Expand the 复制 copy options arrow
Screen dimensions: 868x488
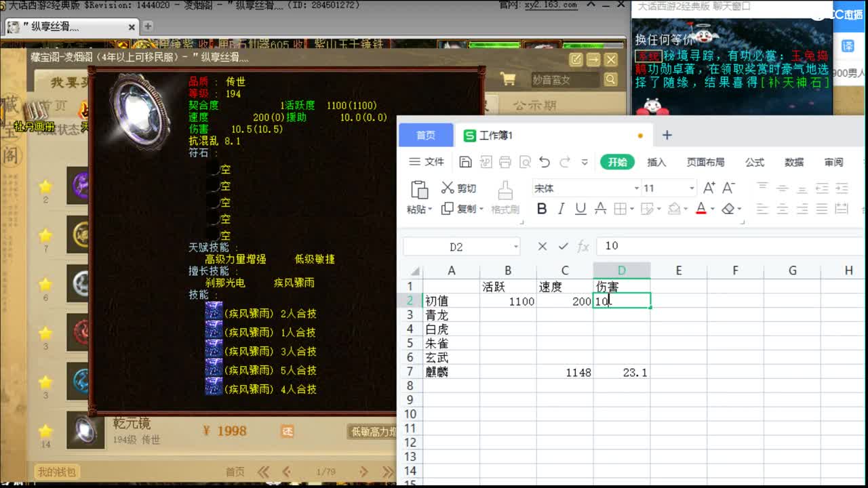(481, 209)
